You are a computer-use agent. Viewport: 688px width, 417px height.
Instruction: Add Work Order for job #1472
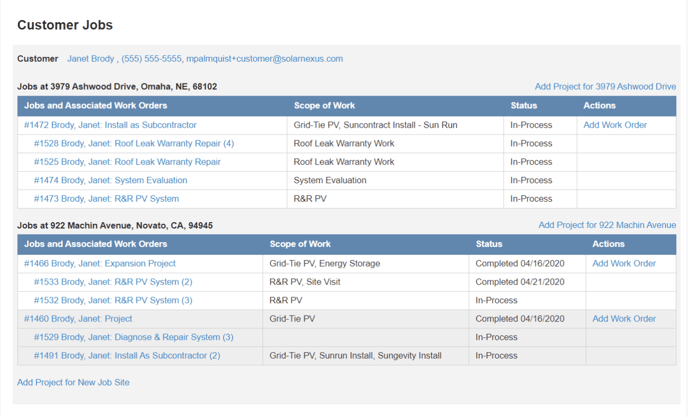615,125
